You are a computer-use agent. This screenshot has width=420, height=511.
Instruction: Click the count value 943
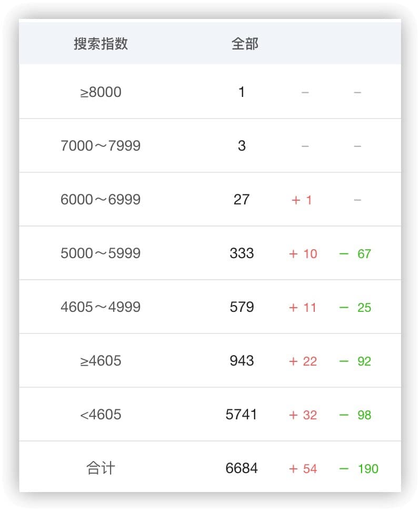(x=242, y=361)
